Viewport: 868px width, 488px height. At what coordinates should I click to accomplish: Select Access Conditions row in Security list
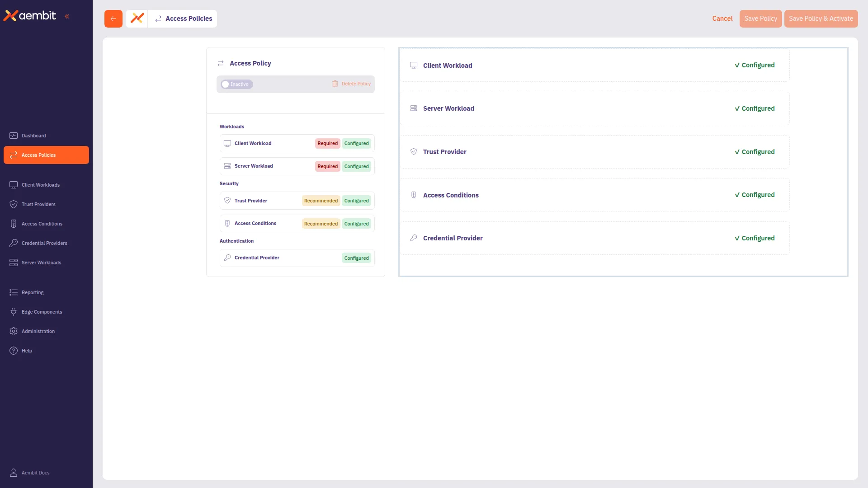(297, 224)
